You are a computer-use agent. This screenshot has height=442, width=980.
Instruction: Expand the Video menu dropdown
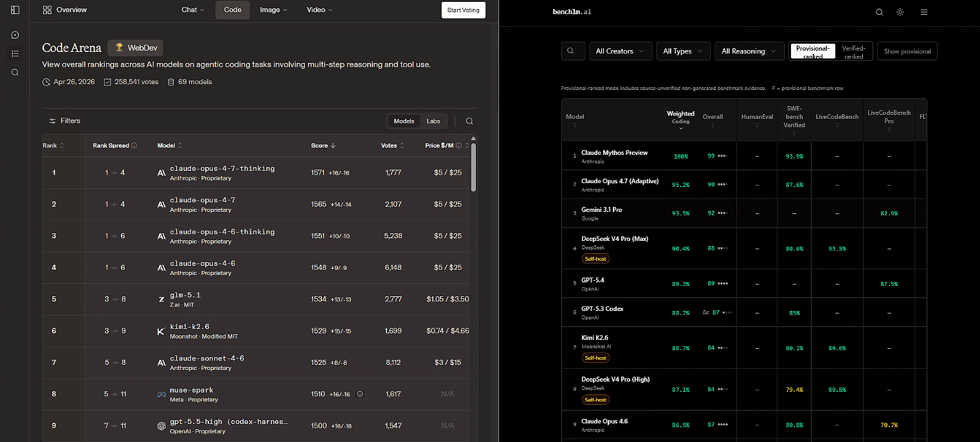pos(320,10)
